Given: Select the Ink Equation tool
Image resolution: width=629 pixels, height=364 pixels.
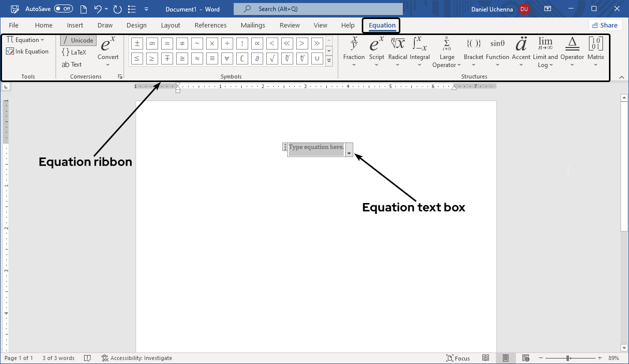Looking at the screenshot, I should pyautogui.click(x=29, y=51).
